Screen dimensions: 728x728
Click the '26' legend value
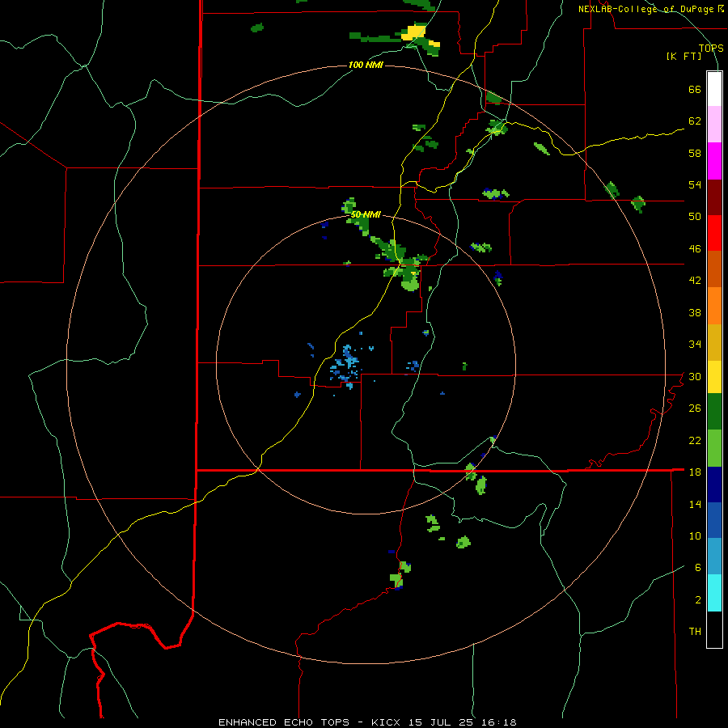coord(695,408)
